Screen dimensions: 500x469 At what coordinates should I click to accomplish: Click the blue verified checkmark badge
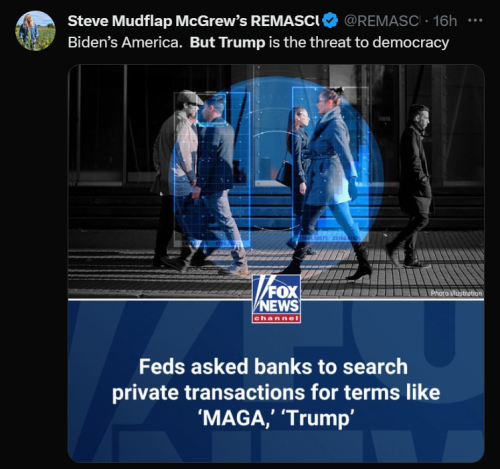[x=330, y=21]
